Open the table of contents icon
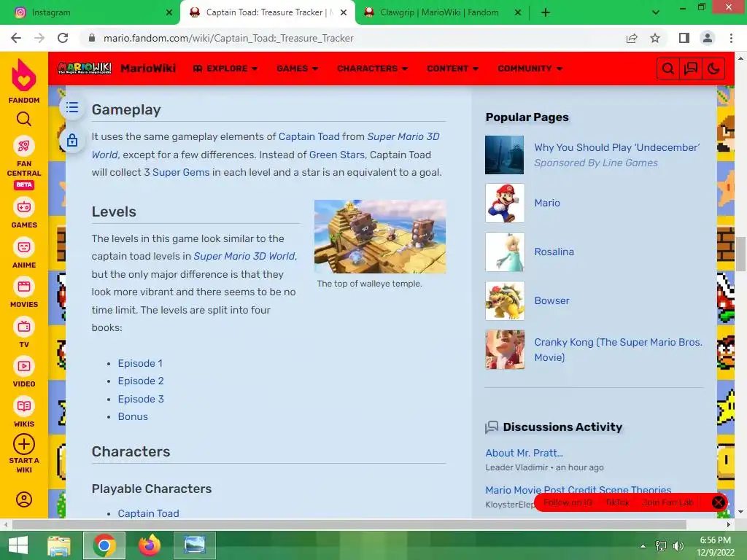 pyautogui.click(x=72, y=108)
